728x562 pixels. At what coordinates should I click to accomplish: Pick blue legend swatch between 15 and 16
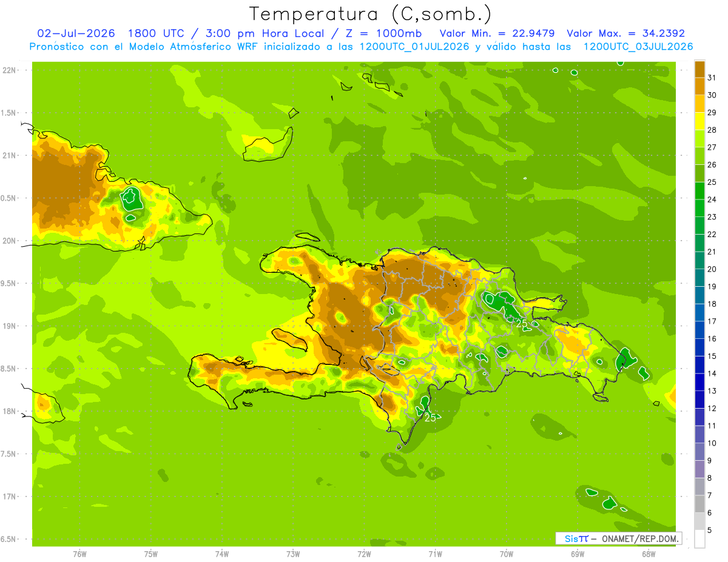coord(699,347)
